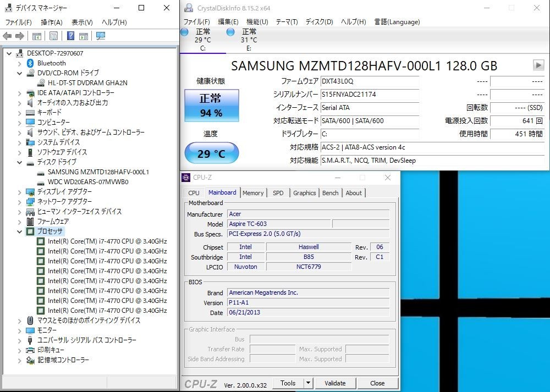Click the USB controller category icon
Viewport: 550px width, 392px height.
(30, 340)
